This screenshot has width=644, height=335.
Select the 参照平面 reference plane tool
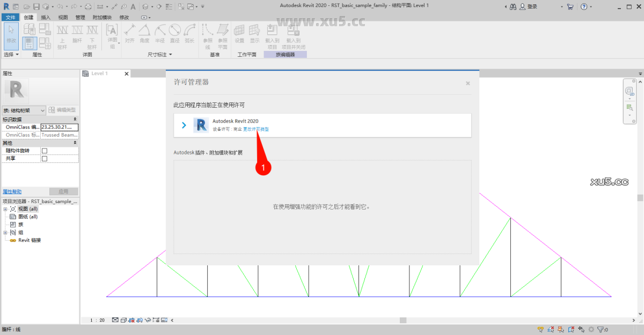coord(223,36)
